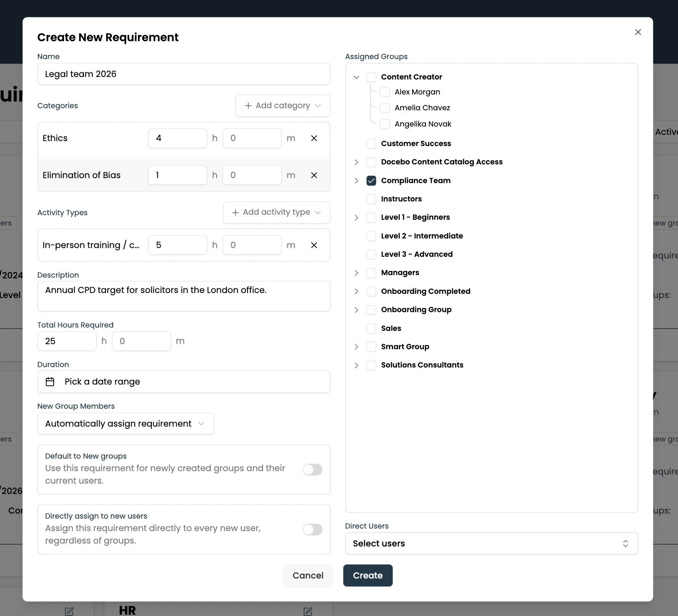Open the Automatically assign requirement dropdown
This screenshot has width=678, height=616.
tap(126, 424)
